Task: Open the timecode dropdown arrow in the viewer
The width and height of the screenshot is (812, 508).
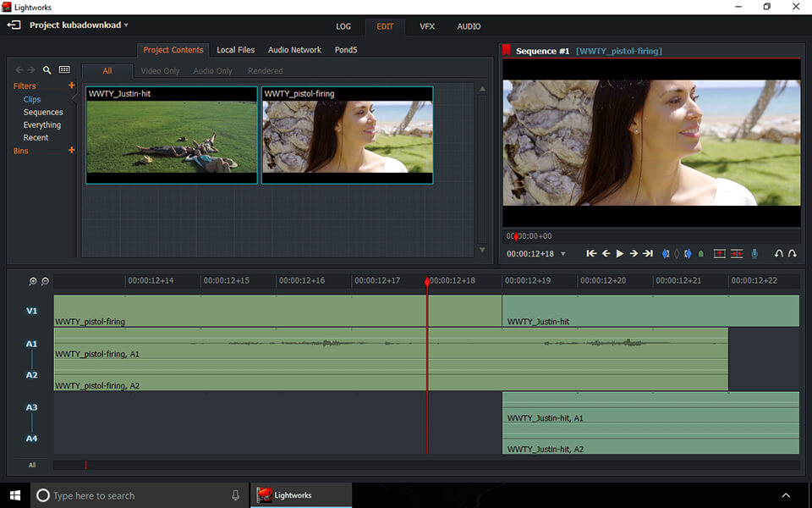Action: click(563, 254)
